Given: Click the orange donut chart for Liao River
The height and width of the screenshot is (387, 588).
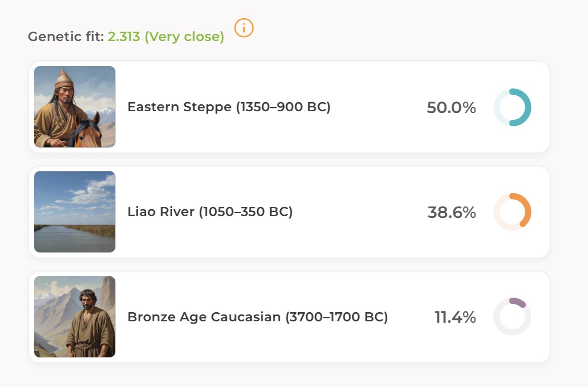Looking at the screenshot, I should tap(512, 212).
